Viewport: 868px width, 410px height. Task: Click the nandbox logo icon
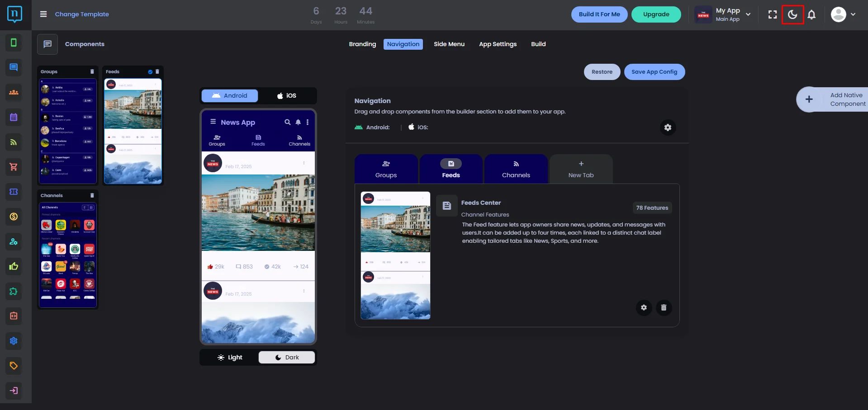point(14,14)
